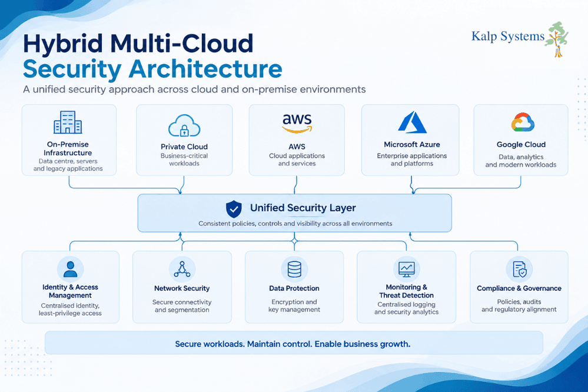Click the Network Security nodes icon

182,269
